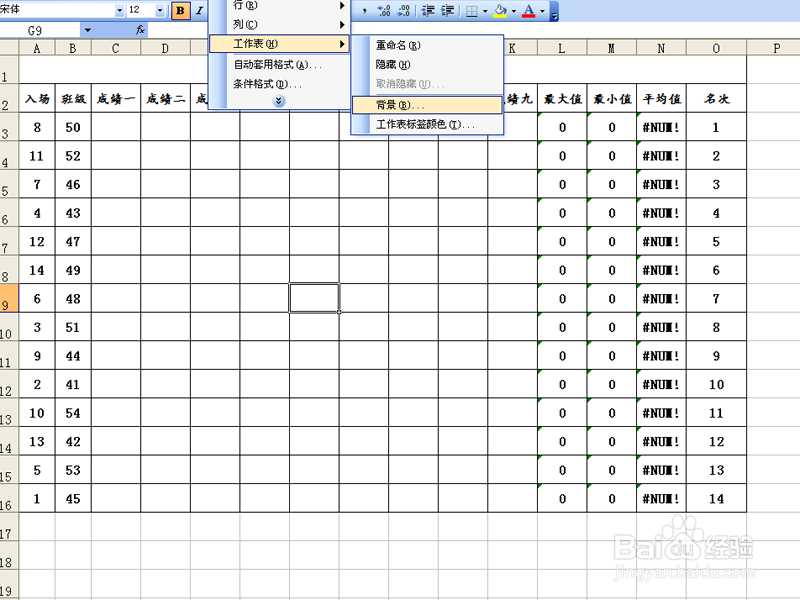Image resolution: width=800 pixels, height=600 pixels.
Task: Toggle Bold formatting button
Action: click(x=180, y=10)
